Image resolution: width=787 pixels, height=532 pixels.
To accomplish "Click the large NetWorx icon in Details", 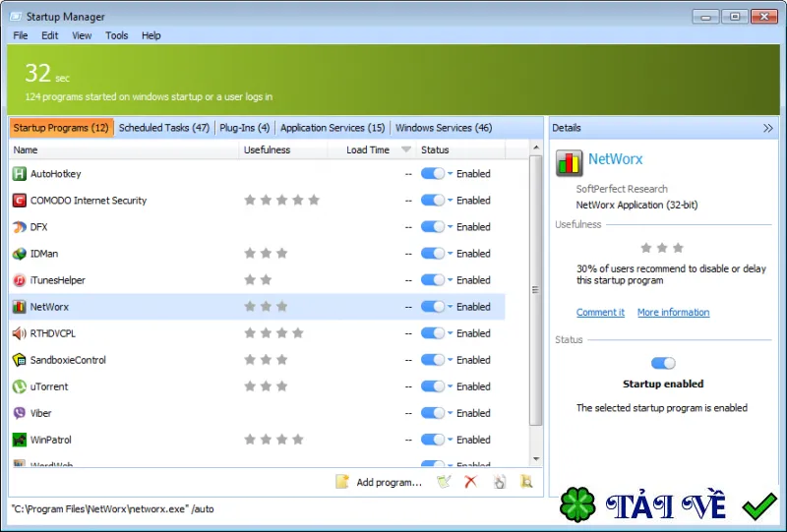I will coord(570,163).
